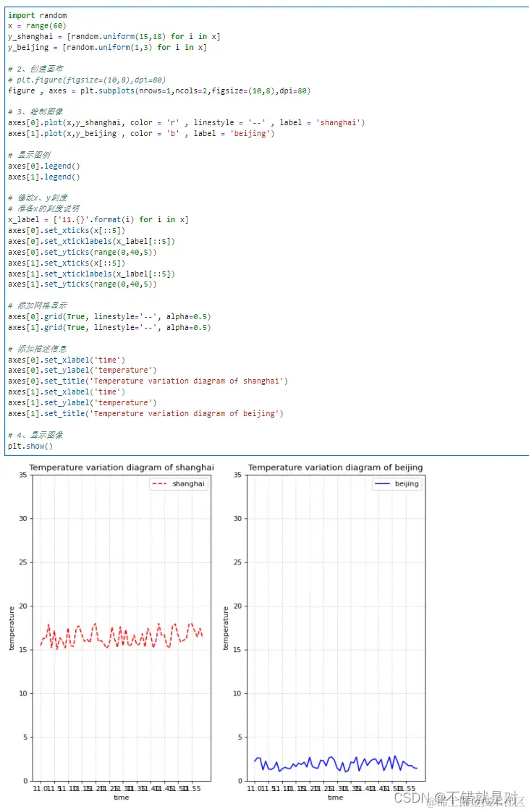Viewport: 529px width, 812px height.
Task: Click the axes[1].set_xticks(x[::5]) line
Action: click(67, 263)
